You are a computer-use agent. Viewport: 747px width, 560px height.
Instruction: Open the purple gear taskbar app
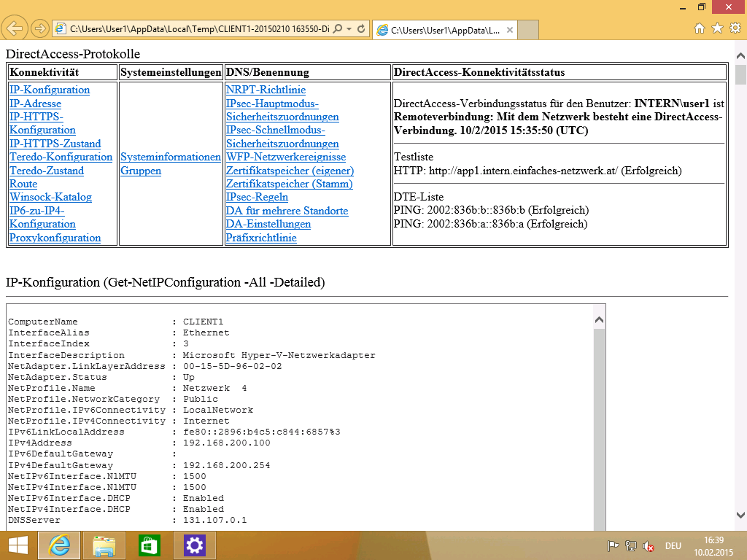[x=194, y=545]
